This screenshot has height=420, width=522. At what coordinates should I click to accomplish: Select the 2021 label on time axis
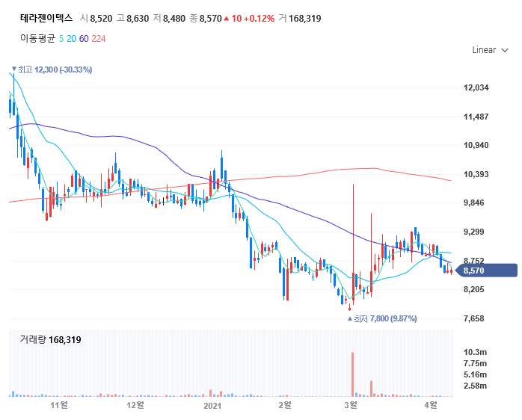tap(213, 405)
